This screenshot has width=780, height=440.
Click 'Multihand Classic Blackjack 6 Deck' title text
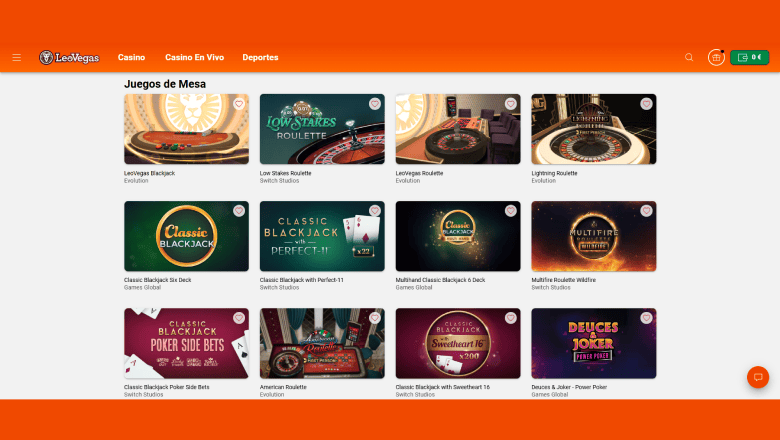pos(440,280)
